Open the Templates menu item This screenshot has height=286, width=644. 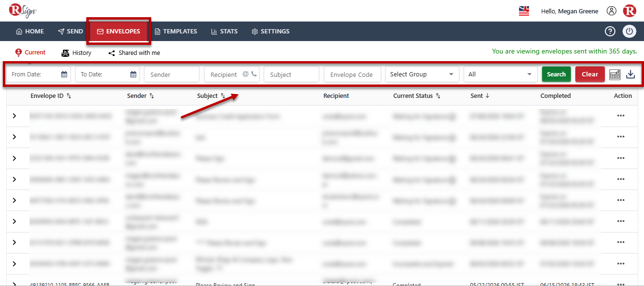[x=176, y=32]
